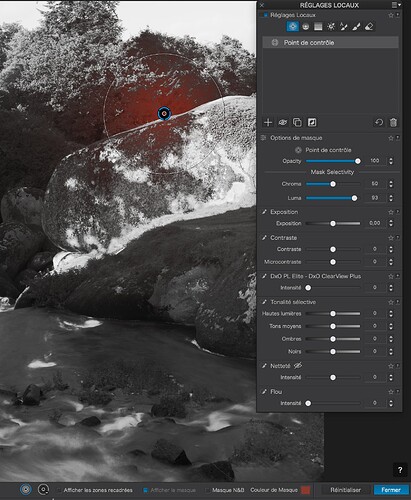This screenshot has width=411, height=500.
Task: Click the duplicate mask icon
Action: 297,123
